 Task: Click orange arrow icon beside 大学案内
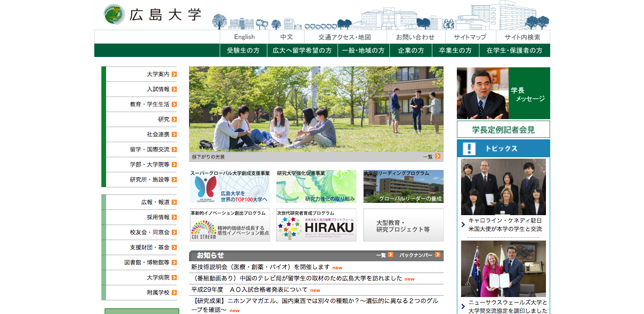[x=174, y=74]
